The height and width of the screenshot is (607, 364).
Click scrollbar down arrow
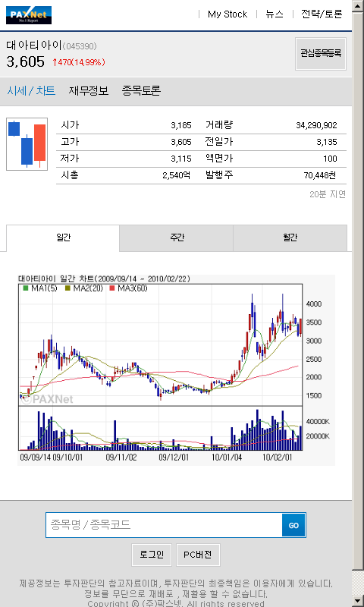tap(358, 601)
